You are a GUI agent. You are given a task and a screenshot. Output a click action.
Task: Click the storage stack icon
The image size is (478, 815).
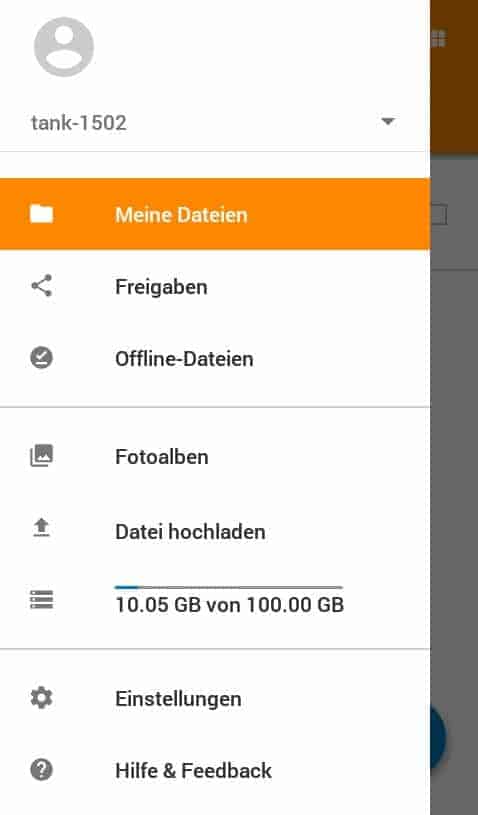pos(42,599)
